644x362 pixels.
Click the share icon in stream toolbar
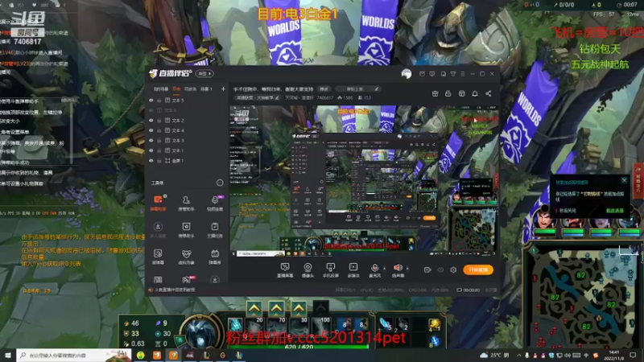489,93
